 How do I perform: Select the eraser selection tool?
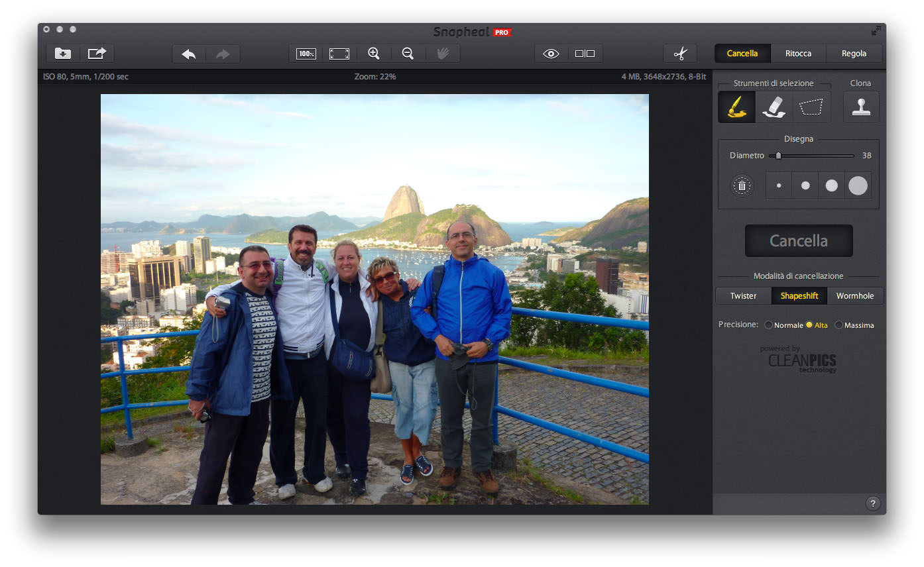pos(774,107)
